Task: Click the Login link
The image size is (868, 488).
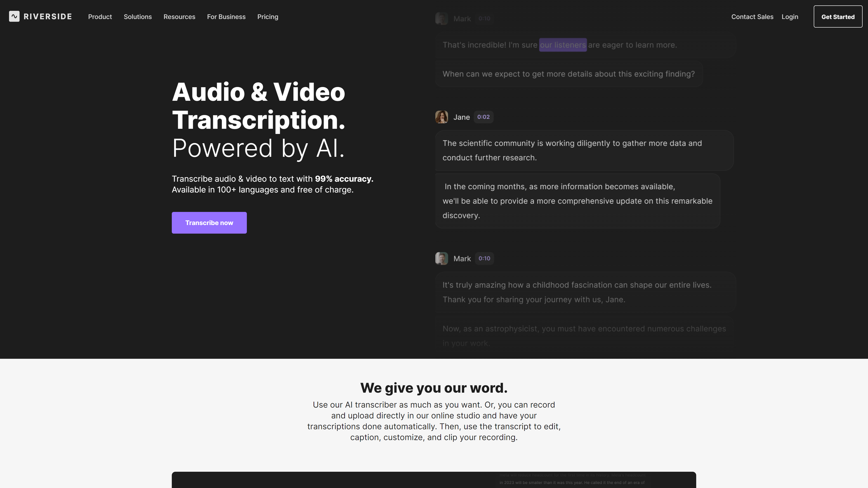Action: [790, 17]
